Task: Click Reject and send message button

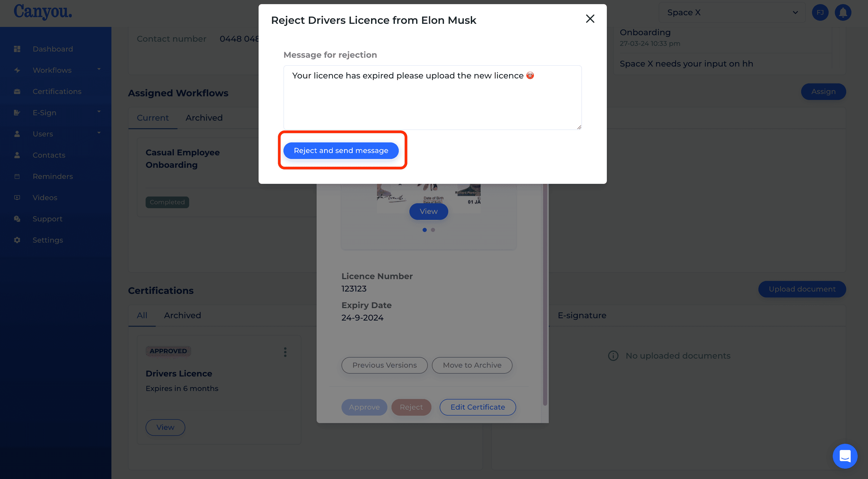Action: tap(340, 150)
